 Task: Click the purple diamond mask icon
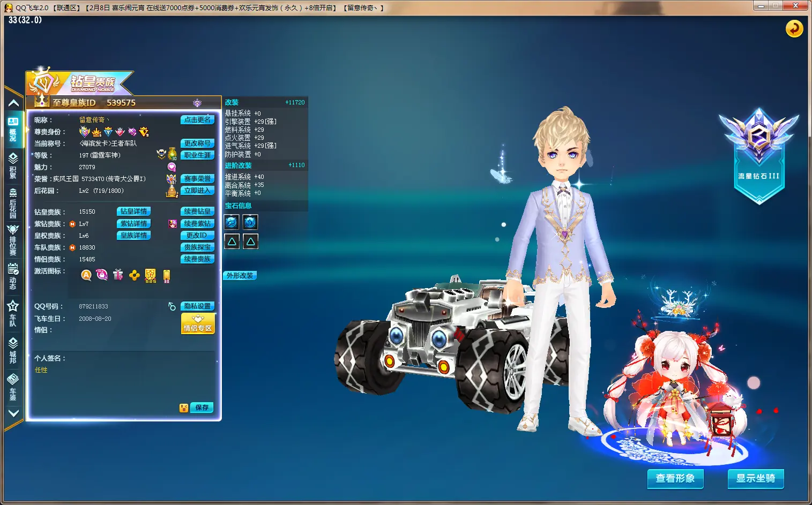tap(173, 224)
